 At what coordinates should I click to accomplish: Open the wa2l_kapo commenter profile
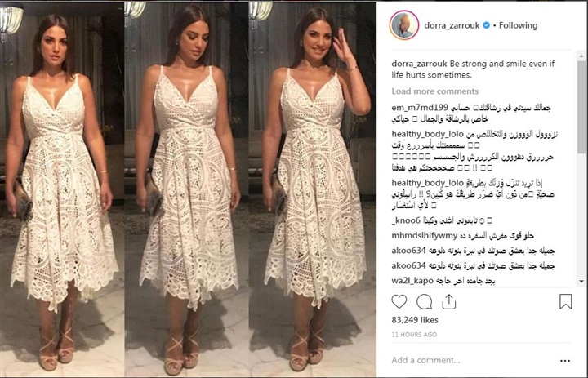coord(412,281)
